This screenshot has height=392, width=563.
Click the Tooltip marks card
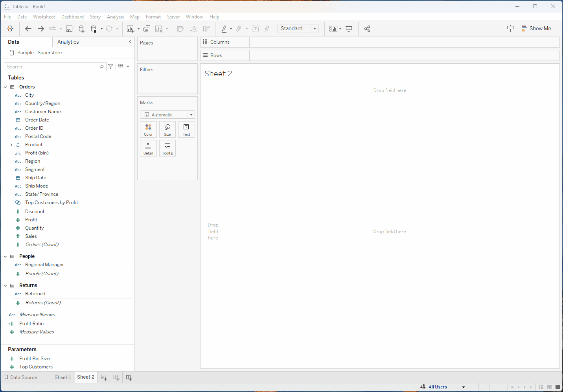(x=167, y=148)
